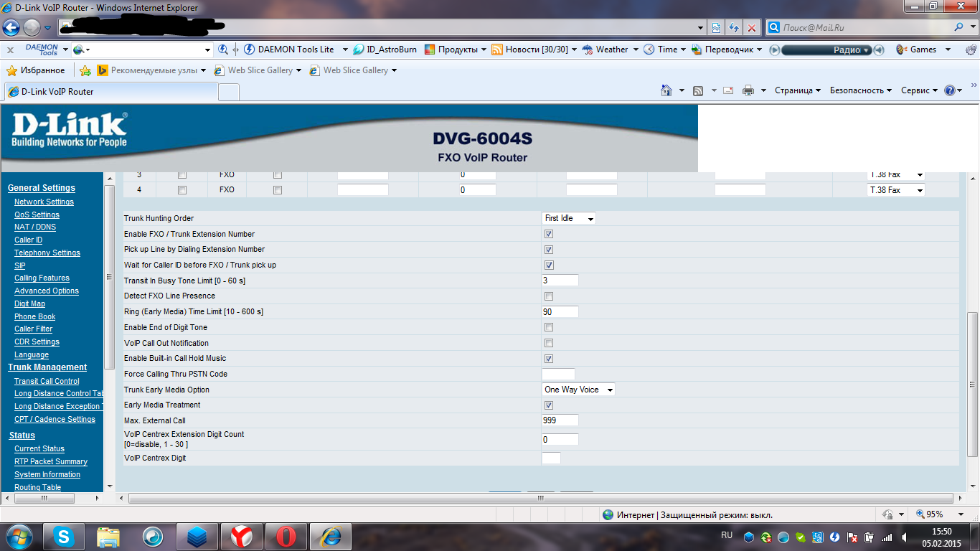Expand the Продукты toolbar dropdown

tap(484, 50)
